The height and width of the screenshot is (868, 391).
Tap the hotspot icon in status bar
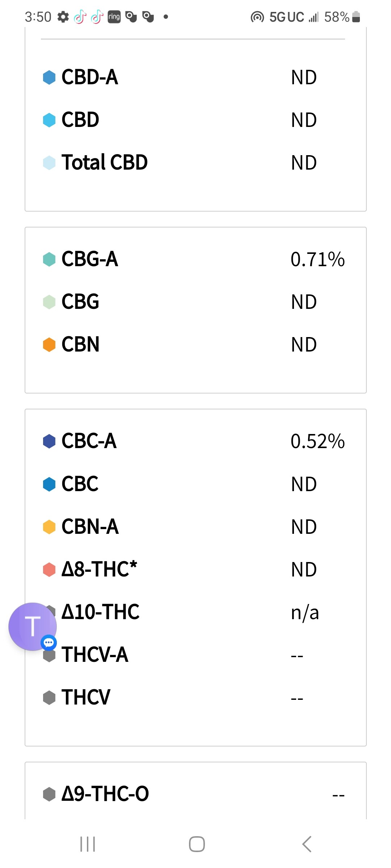[x=257, y=17]
